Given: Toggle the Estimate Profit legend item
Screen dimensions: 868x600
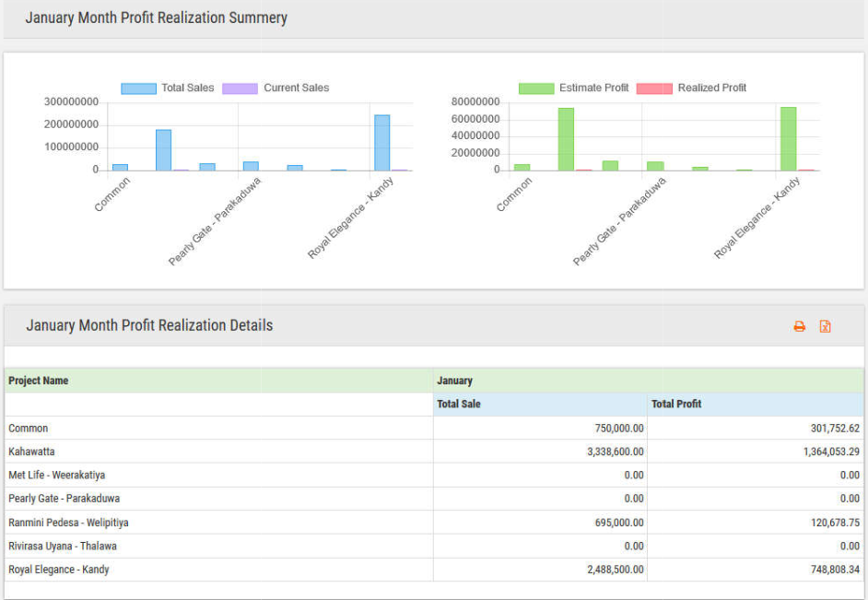Looking at the screenshot, I should [573, 88].
